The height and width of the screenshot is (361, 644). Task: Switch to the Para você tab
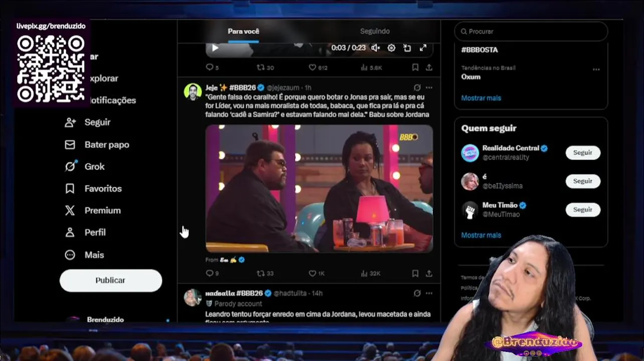(243, 31)
